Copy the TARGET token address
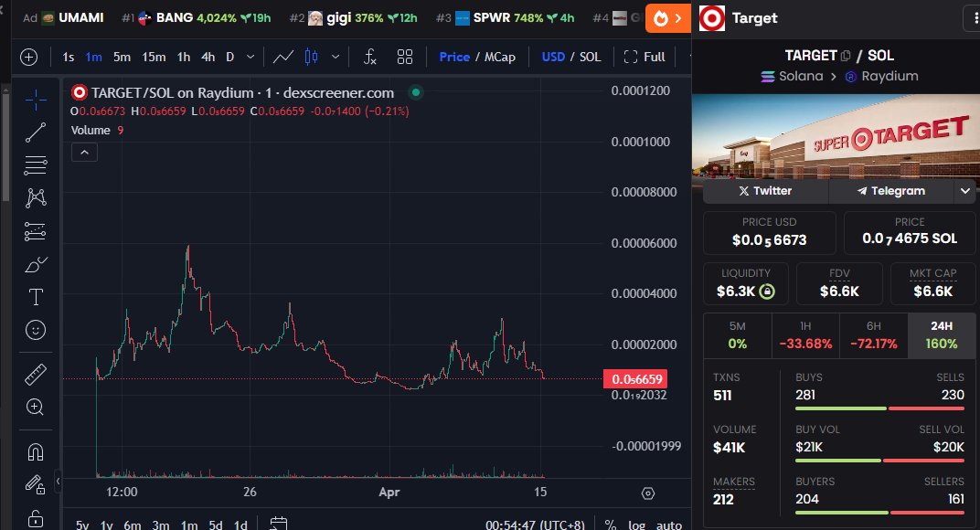980x530 pixels. click(846, 56)
